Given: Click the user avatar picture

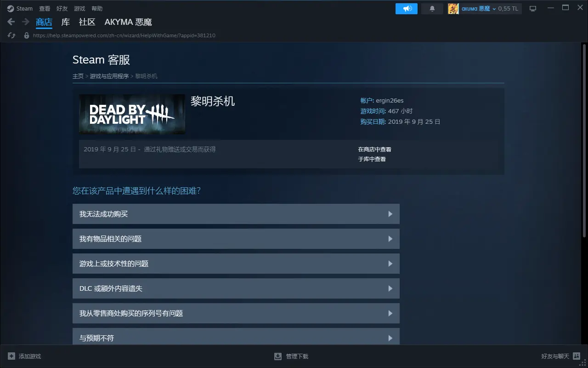Looking at the screenshot, I should pos(453,9).
